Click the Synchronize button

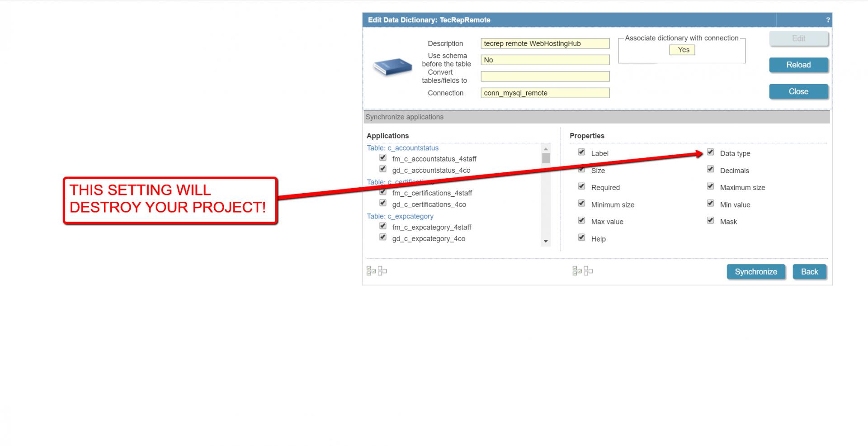(756, 271)
